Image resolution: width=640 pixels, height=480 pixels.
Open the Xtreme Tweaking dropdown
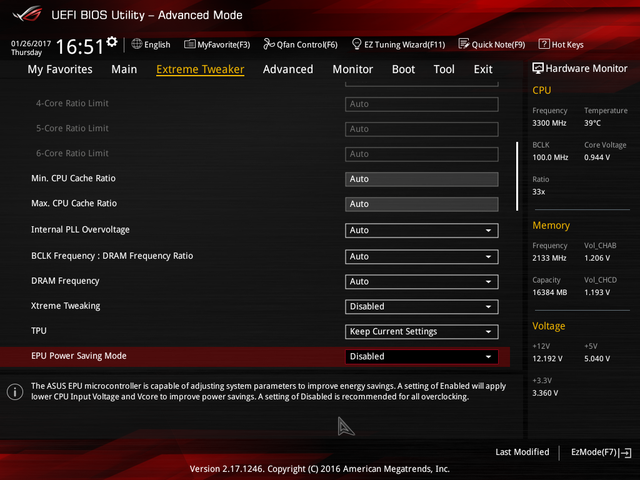pos(421,307)
